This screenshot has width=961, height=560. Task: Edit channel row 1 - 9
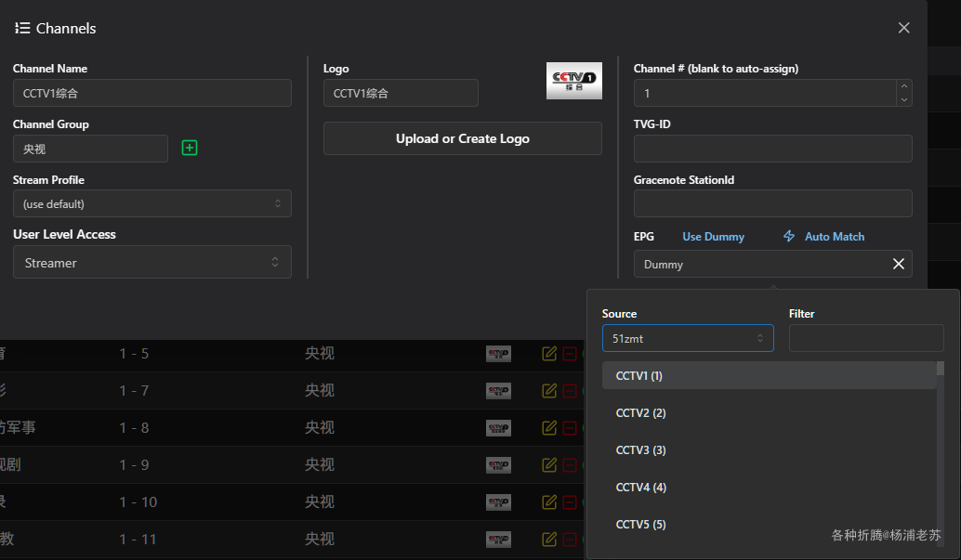pyautogui.click(x=549, y=465)
